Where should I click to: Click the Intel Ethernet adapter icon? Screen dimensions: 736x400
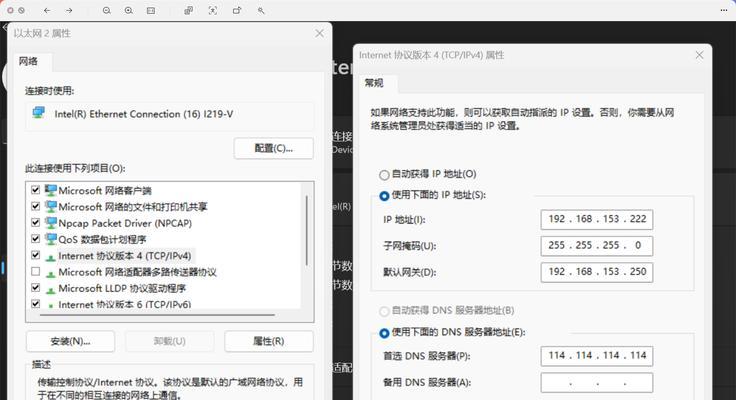coord(39,113)
